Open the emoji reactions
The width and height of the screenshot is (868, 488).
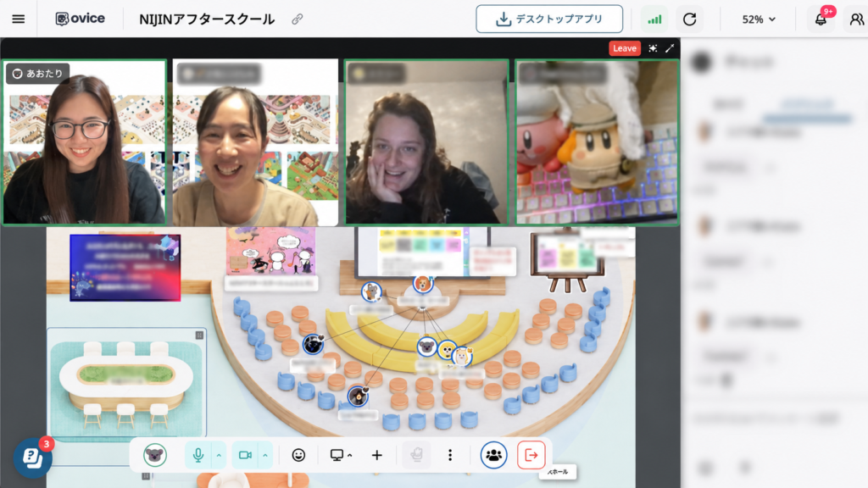pos(298,455)
